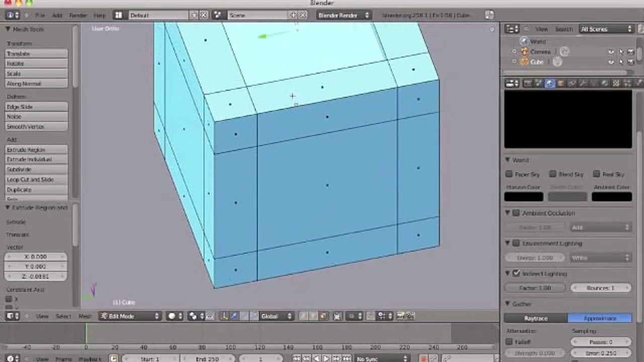Open the ambient occlusion Add blend dropdown
Image resolution: width=644 pixels, height=362 pixels.
tap(600, 228)
